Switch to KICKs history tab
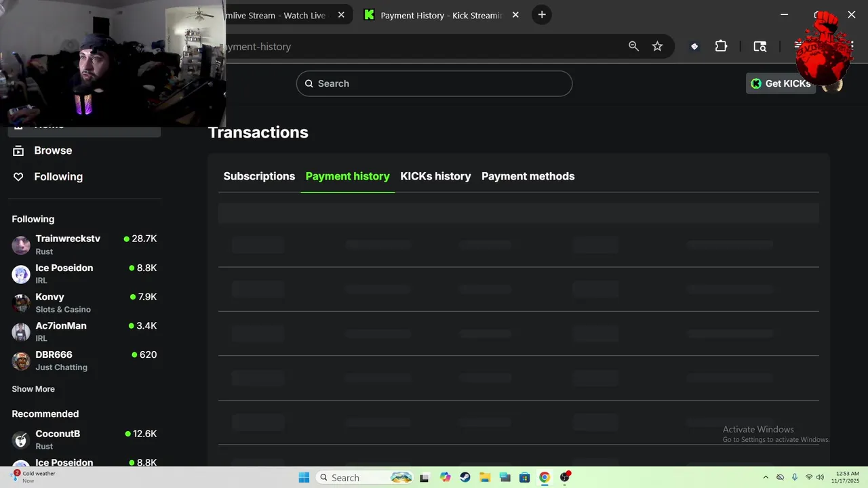Image resolution: width=868 pixels, height=488 pixels. (435, 176)
